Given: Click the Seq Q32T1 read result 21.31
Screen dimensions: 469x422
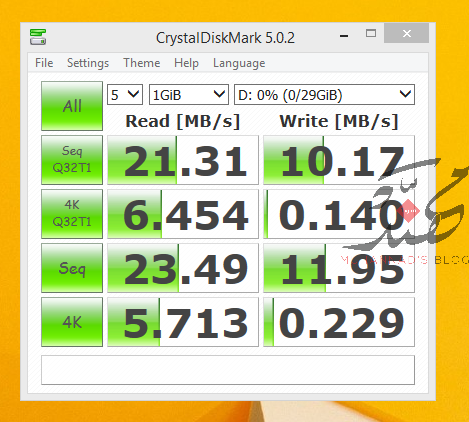Looking at the screenshot, I should [x=183, y=160].
